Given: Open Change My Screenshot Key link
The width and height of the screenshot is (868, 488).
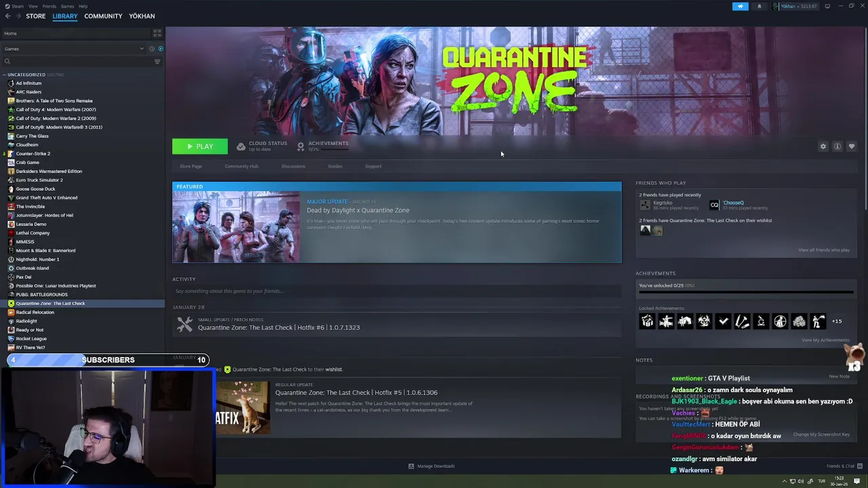Looking at the screenshot, I should 821,434.
